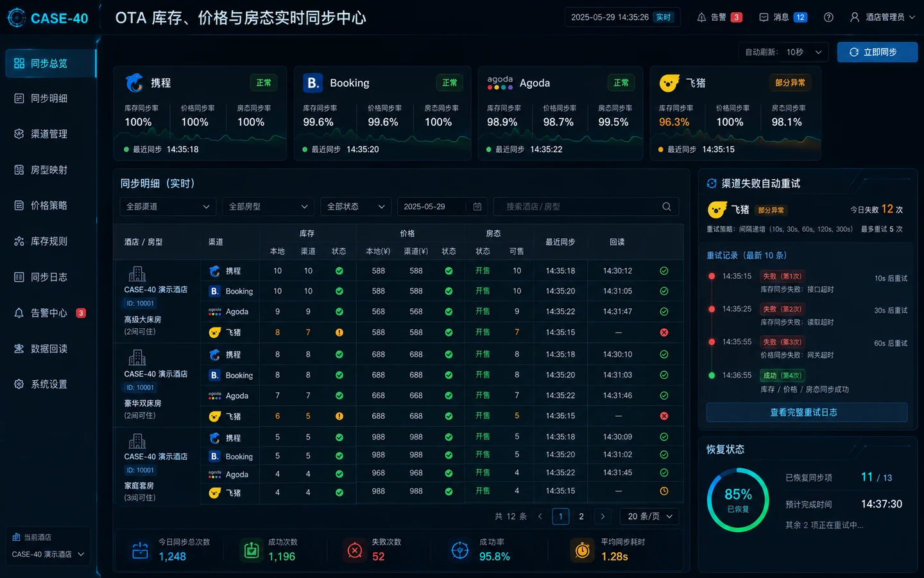924x578 pixels.
Task: Click the average sync time stopwatch icon
Action: click(583, 550)
